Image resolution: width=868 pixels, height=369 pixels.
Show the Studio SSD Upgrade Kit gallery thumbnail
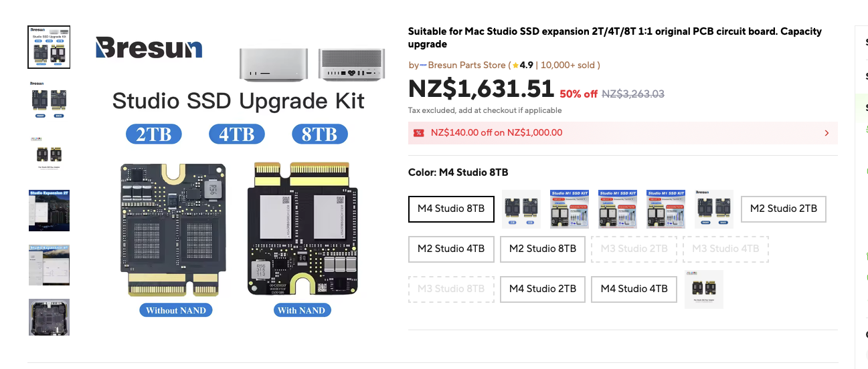[49, 47]
